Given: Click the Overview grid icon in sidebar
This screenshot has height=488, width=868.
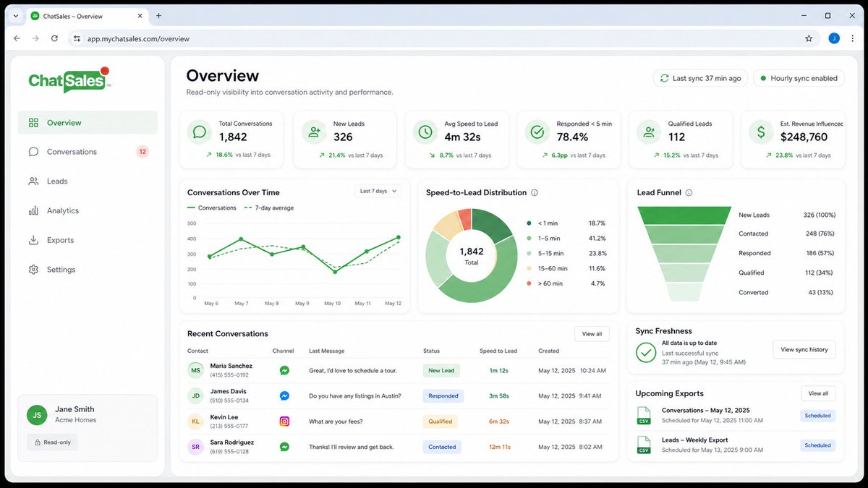Looking at the screenshot, I should tap(33, 123).
